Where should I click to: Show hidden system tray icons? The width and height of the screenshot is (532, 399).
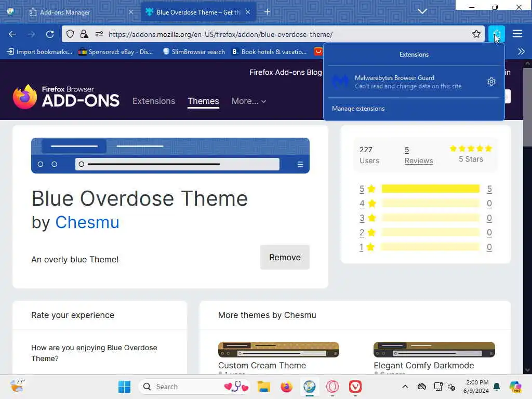coord(405,387)
